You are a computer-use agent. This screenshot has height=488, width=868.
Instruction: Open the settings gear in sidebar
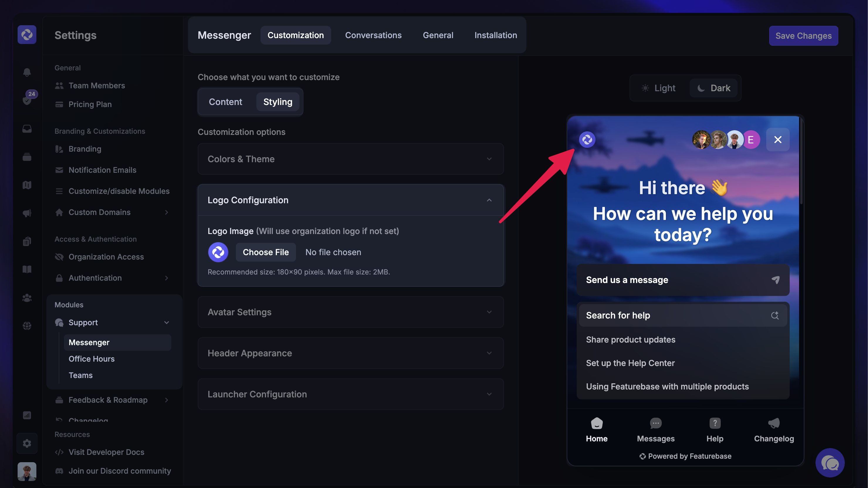pos(27,443)
